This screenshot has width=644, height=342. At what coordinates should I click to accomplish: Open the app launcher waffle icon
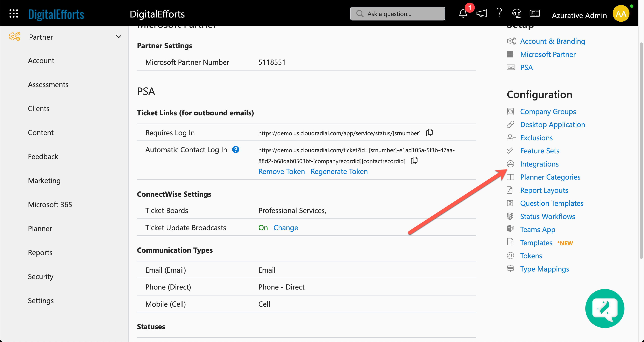pos(14,13)
